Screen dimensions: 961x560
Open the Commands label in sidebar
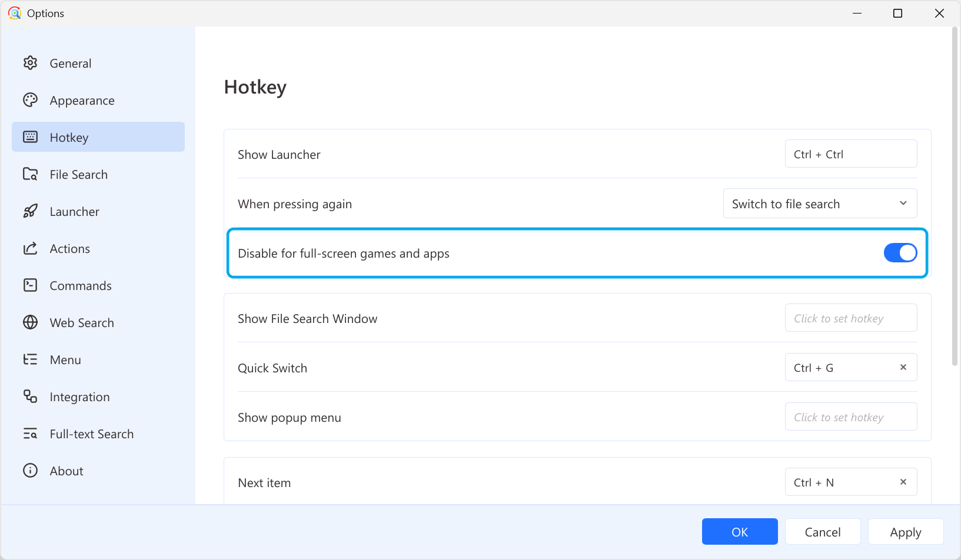(x=81, y=285)
